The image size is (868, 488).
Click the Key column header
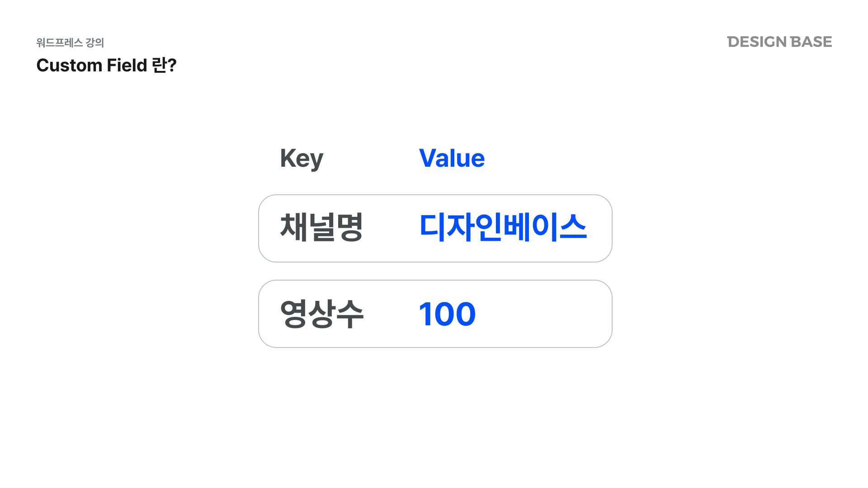click(302, 159)
